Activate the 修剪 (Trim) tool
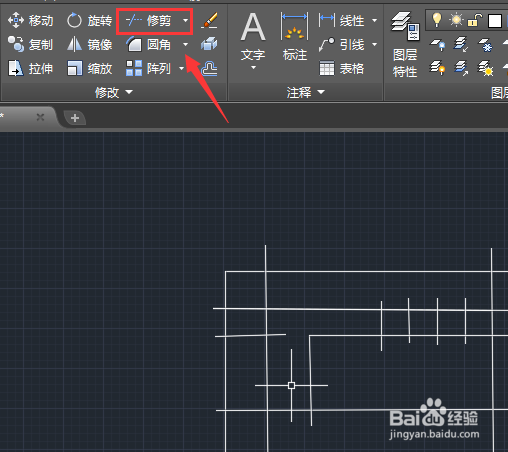This screenshot has height=452, width=508. 148,21
